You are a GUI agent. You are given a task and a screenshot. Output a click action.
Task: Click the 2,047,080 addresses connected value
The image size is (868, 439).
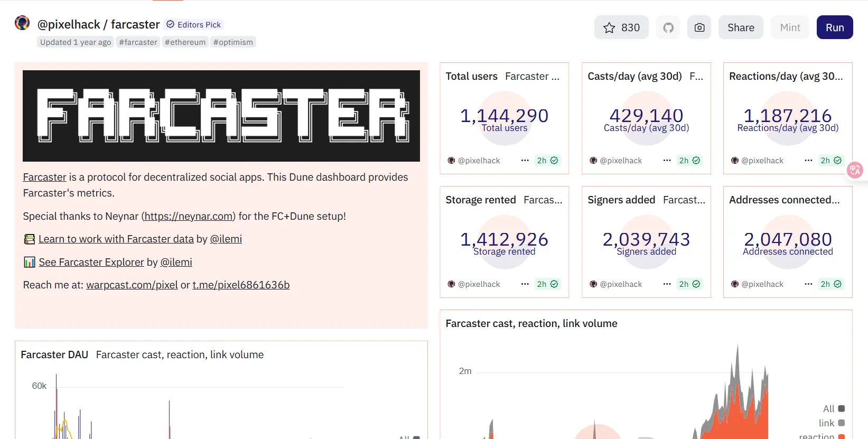[x=788, y=239]
